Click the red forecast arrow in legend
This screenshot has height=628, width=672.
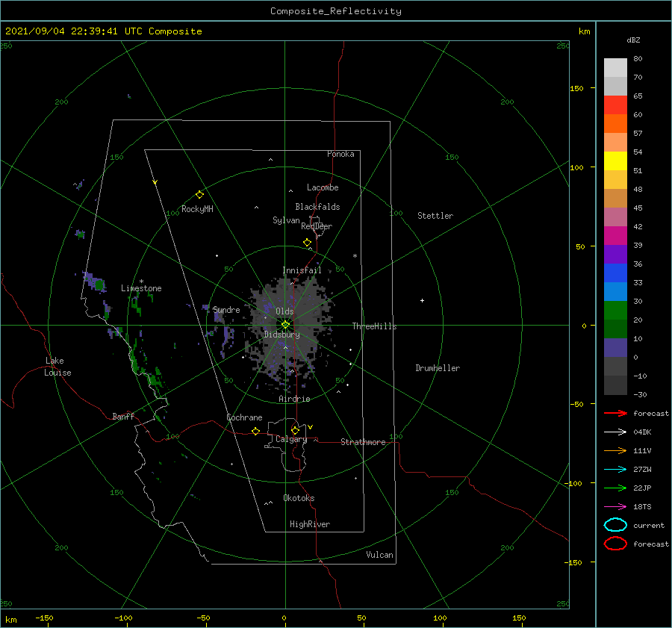[x=615, y=413]
